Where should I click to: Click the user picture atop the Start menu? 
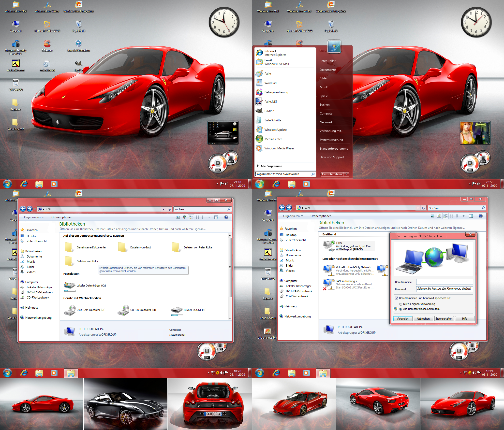point(334,46)
